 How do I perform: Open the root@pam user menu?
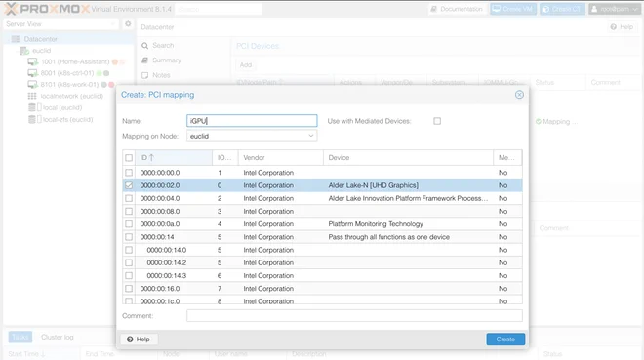(x=615, y=9)
